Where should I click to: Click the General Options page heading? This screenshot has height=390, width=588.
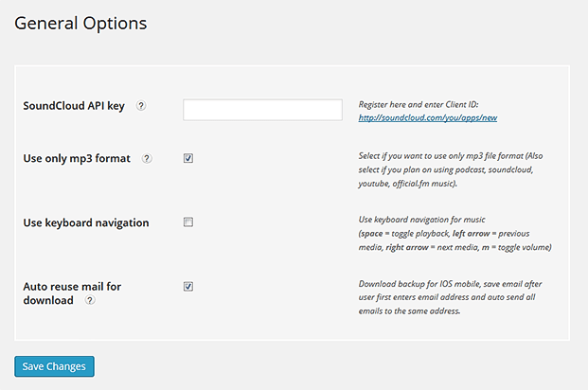click(81, 23)
